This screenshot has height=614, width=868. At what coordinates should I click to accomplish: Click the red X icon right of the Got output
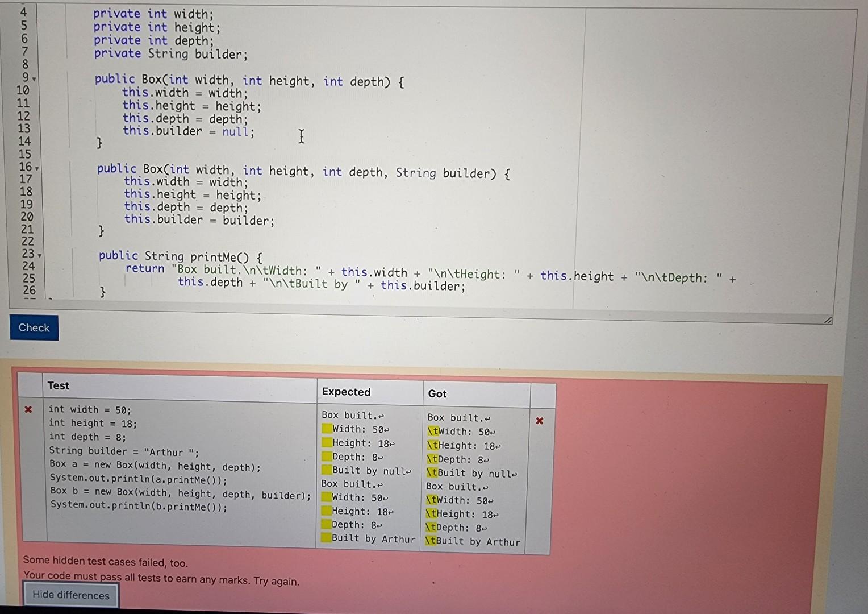point(540,421)
